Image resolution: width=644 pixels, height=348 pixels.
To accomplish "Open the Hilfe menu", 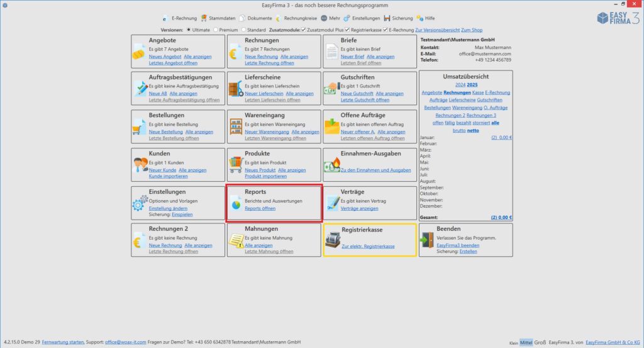I will 426,18.
